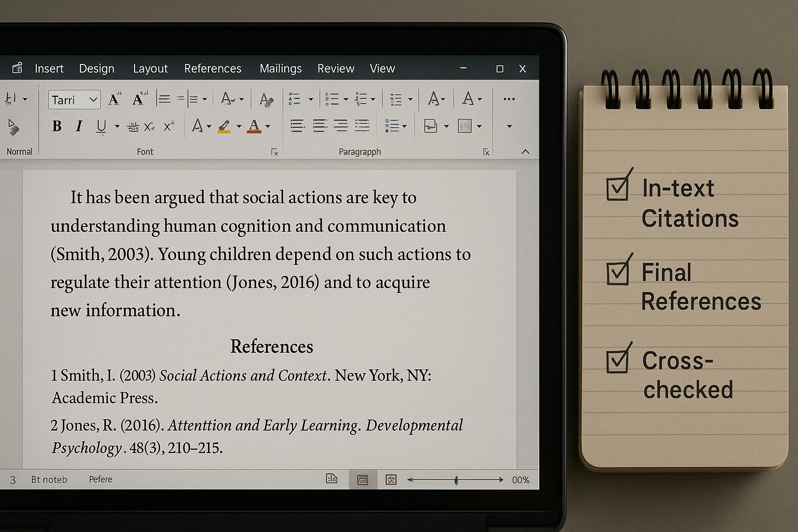
Task: Click the text highlight color marker
Action: (x=224, y=126)
